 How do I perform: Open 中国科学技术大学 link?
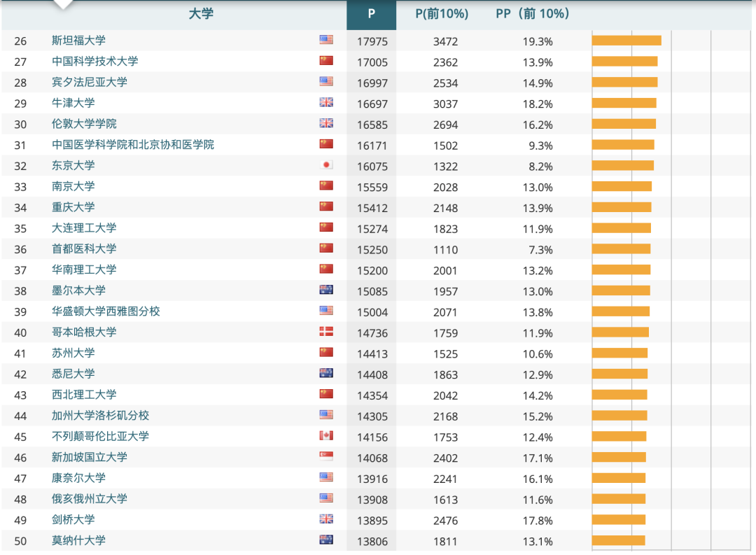[95, 61]
